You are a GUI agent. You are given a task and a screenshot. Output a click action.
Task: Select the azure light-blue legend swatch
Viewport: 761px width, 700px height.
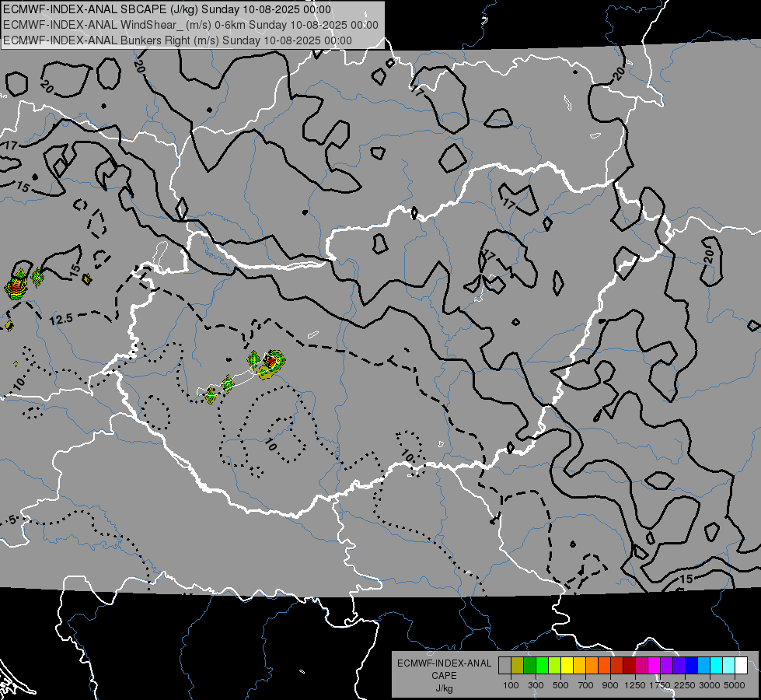[x=703, y=665]
